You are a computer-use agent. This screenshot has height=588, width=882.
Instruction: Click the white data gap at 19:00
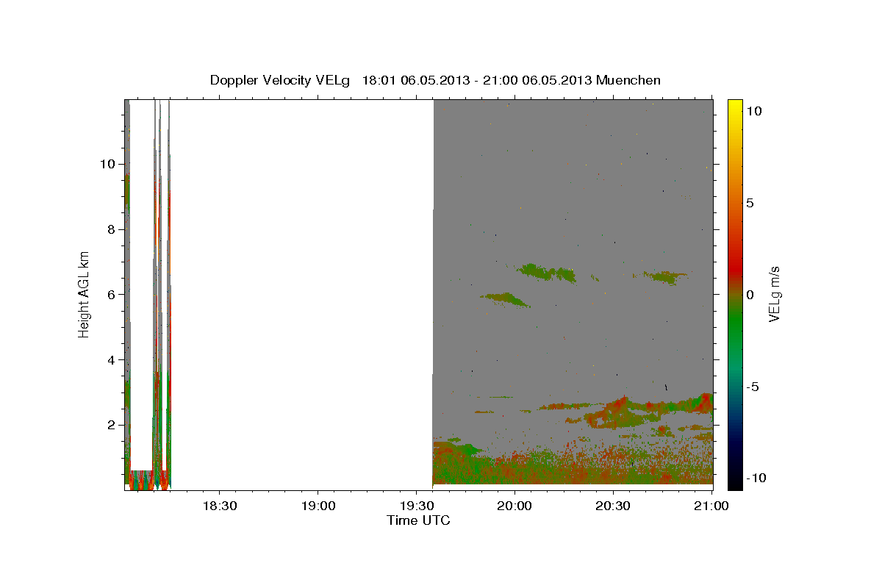[301, 294]
